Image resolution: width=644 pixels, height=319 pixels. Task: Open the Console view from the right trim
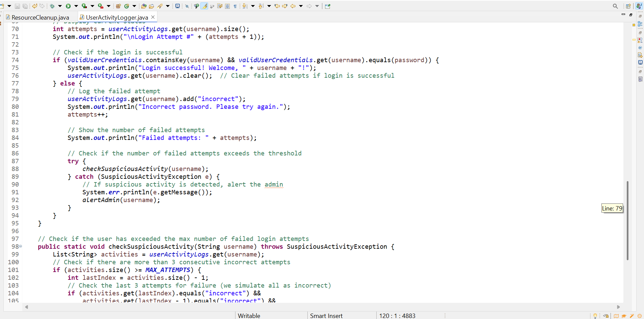click(640, 62)
